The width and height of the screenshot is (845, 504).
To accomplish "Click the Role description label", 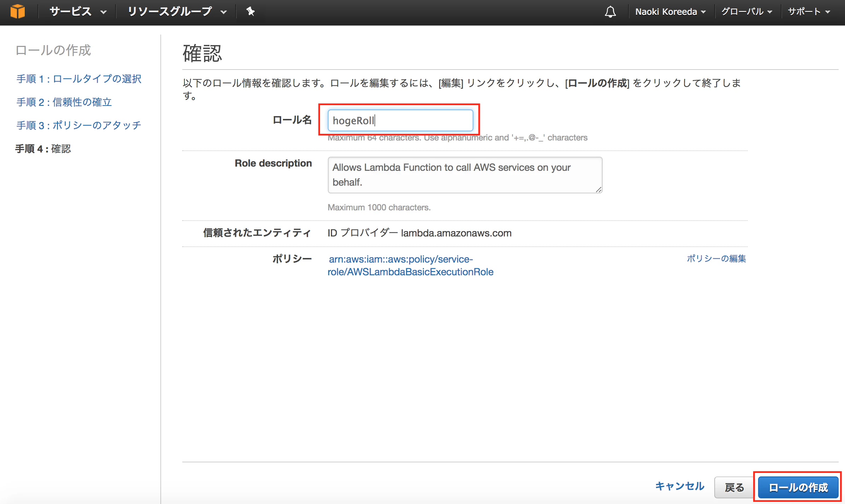I will [273, 163].
